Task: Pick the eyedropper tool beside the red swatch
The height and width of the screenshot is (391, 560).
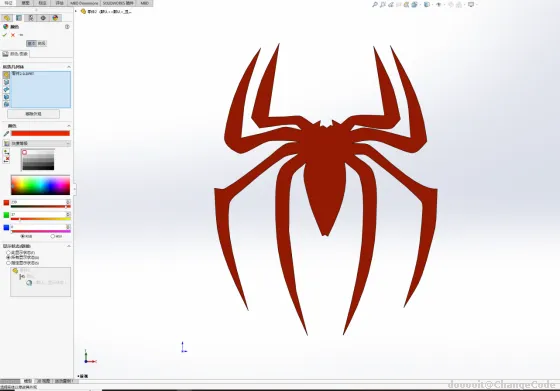Action: pos(6,134)
